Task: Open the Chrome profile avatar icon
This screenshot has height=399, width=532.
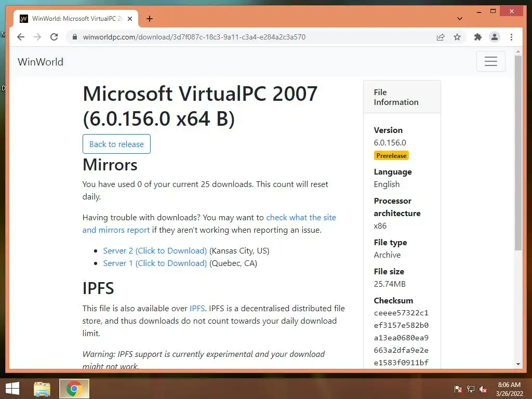Action: point(495,37)
